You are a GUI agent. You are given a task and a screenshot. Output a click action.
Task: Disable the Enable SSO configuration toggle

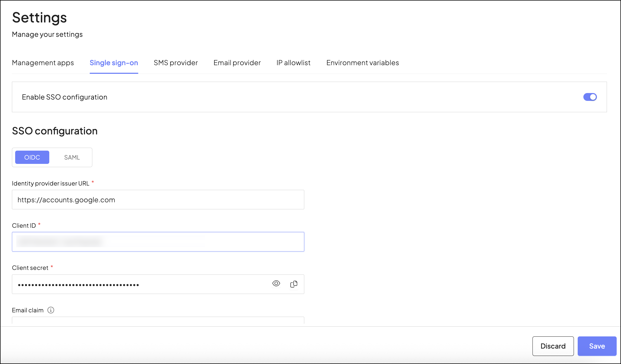pyautogui.click(x=590, y=97)
